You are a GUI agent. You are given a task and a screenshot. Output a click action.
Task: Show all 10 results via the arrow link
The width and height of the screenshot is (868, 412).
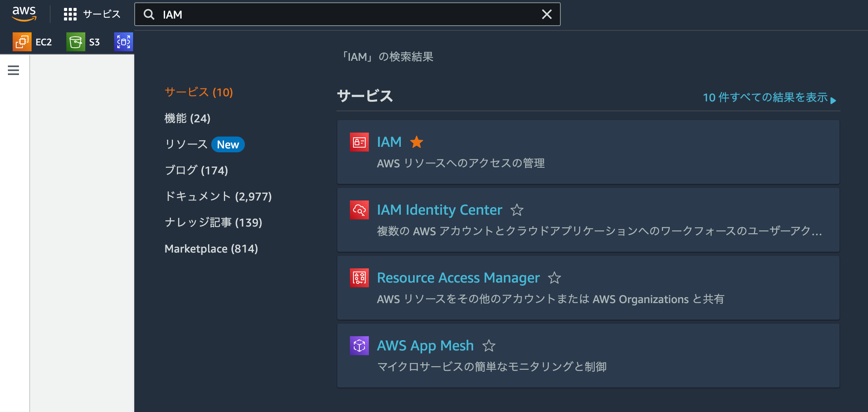pyautogui.click(x=768, y=97)
